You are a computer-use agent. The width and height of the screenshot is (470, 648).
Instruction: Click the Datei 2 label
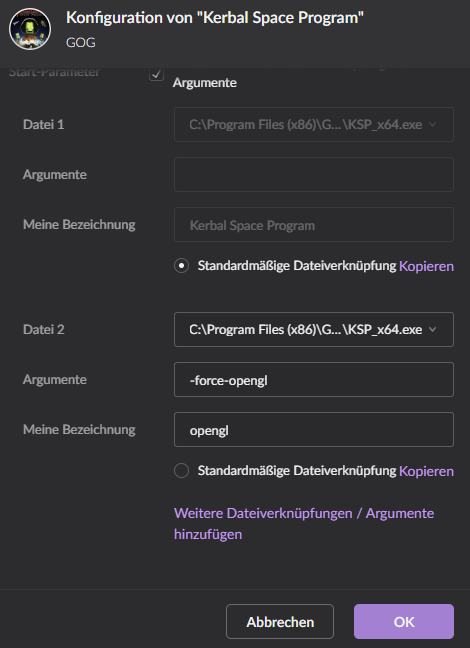point(44,329)
